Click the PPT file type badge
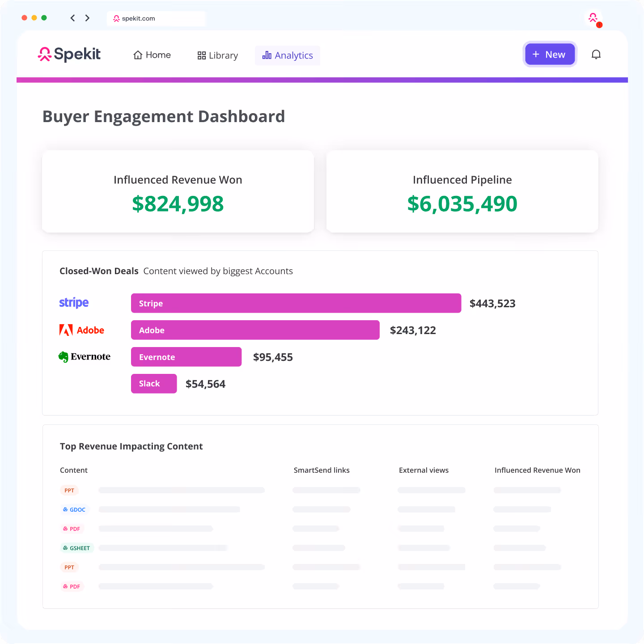This screenshot has width=644, height=644. pyautogui.click(x=69, y=490)
